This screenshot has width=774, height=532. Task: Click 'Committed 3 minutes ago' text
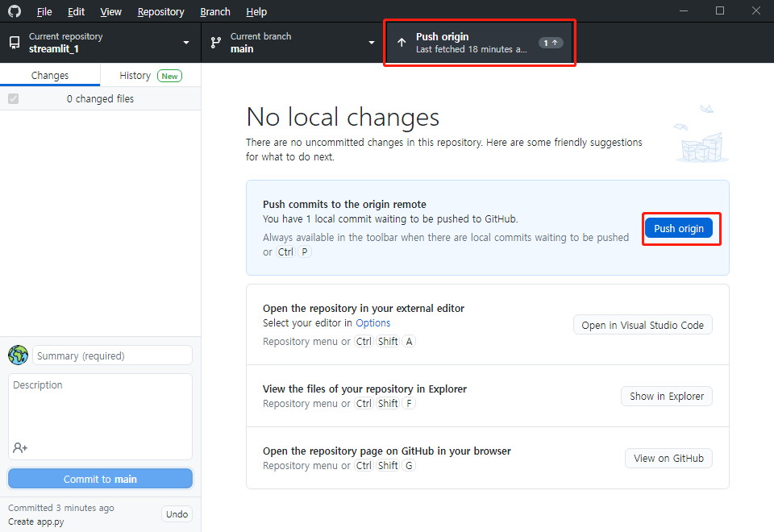click(61, 508)
